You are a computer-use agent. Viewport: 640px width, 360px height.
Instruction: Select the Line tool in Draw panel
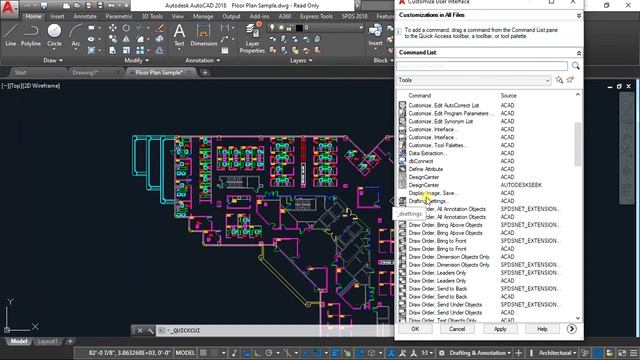click(11, 35)
